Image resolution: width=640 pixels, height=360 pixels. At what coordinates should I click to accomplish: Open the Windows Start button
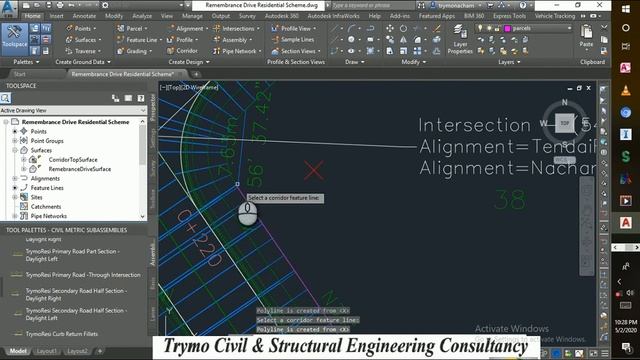click(x=625, y=9)
